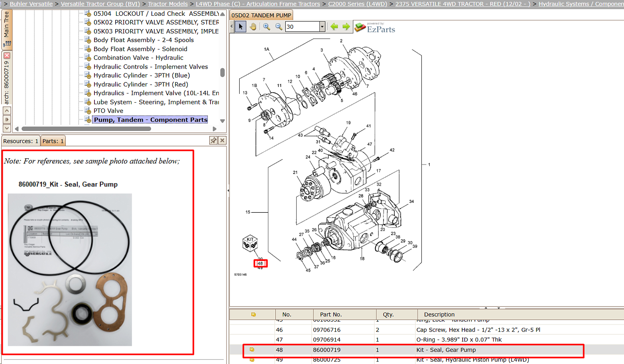Image resolution: width=624 pixels, height=364 pixels.
Task: Click the tree horizontal scrollbar thumb
Action: (86, 129)
